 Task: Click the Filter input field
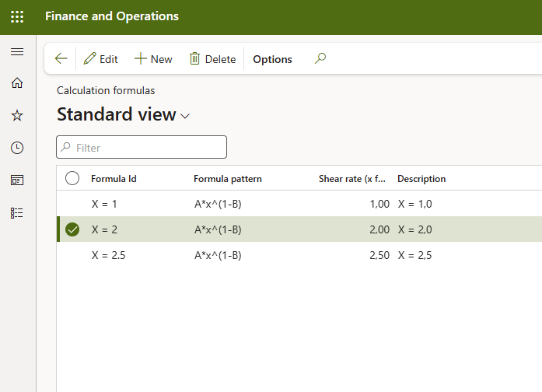point(148,147)
